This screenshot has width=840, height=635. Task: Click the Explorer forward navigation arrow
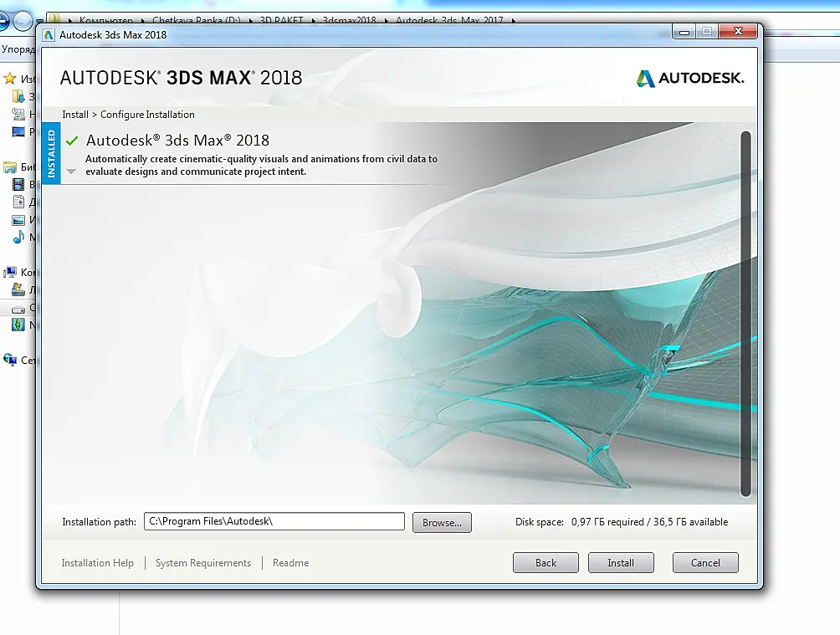[23, 22]
